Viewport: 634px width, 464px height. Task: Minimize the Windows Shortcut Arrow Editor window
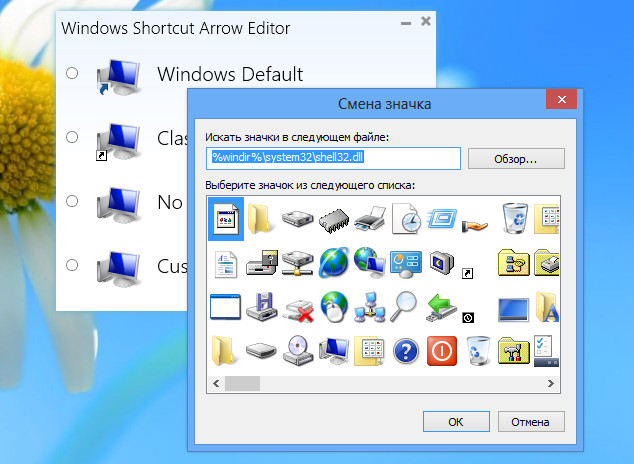[x=406, y=23]
